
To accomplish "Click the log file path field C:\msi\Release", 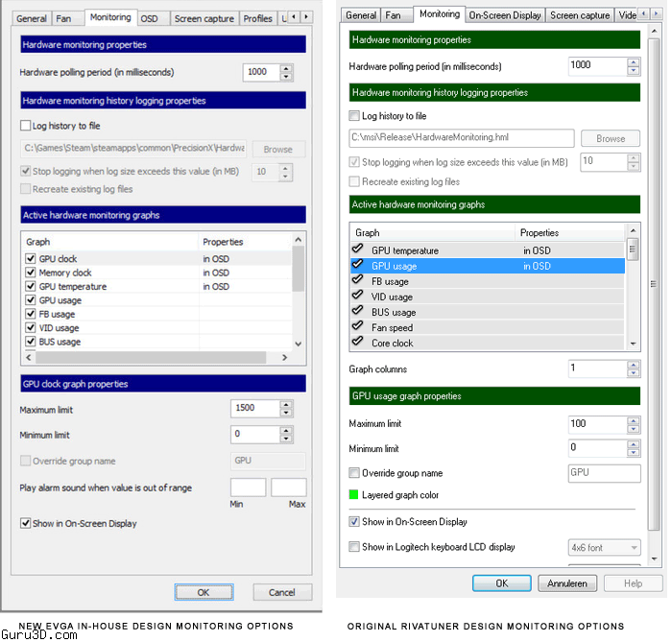I will point(462,138).
